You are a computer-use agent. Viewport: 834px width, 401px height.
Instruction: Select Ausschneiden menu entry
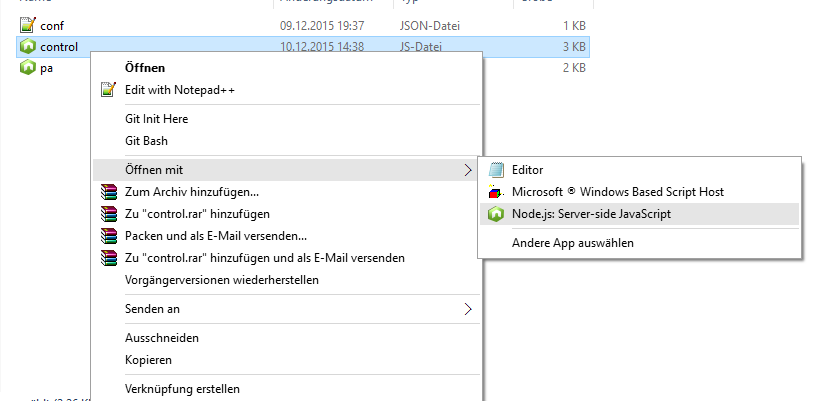162,338
